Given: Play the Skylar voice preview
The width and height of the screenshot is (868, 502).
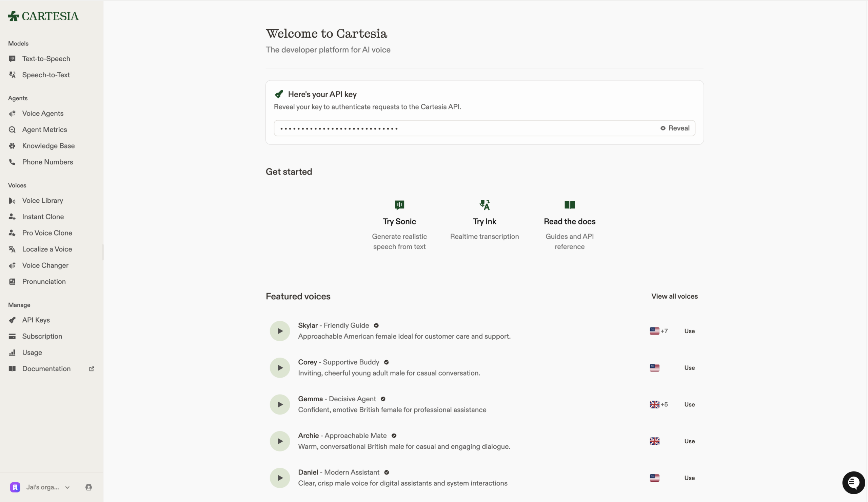Looking at the screenshot, I should pyautogui.click(x=280, y=331).
